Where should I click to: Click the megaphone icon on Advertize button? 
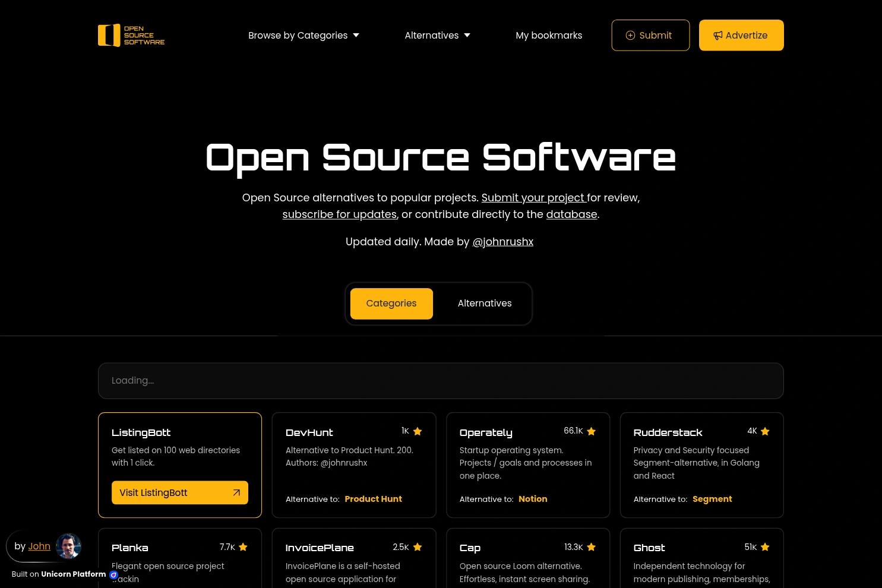[718, 35]
